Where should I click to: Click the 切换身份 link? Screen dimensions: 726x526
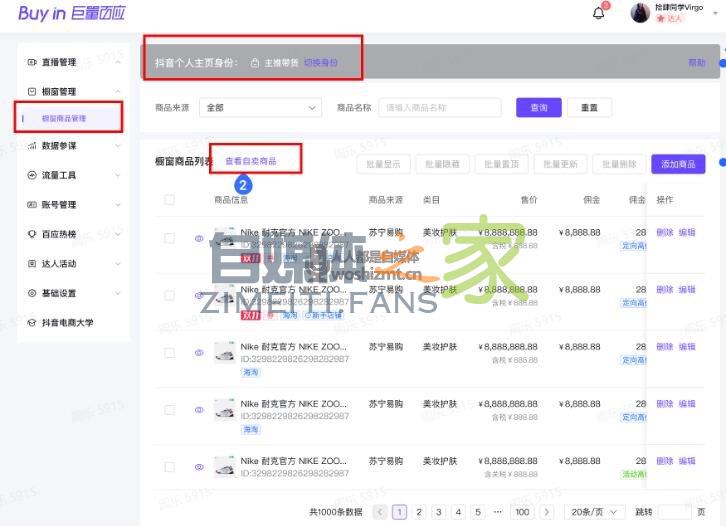coord(320,63)
